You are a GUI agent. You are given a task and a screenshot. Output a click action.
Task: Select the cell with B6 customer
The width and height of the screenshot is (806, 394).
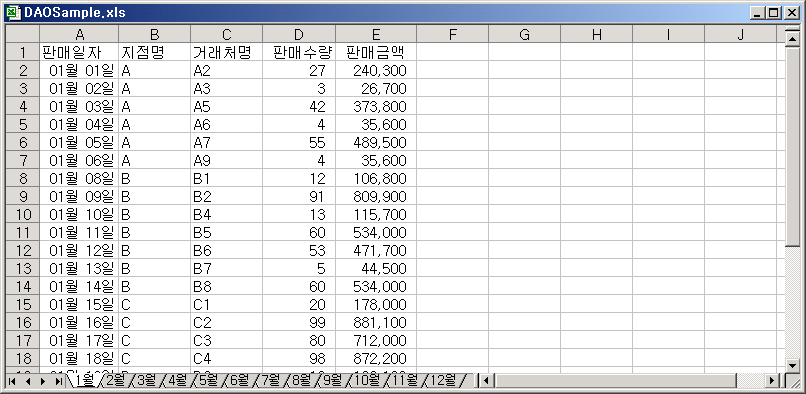(227, 250)
